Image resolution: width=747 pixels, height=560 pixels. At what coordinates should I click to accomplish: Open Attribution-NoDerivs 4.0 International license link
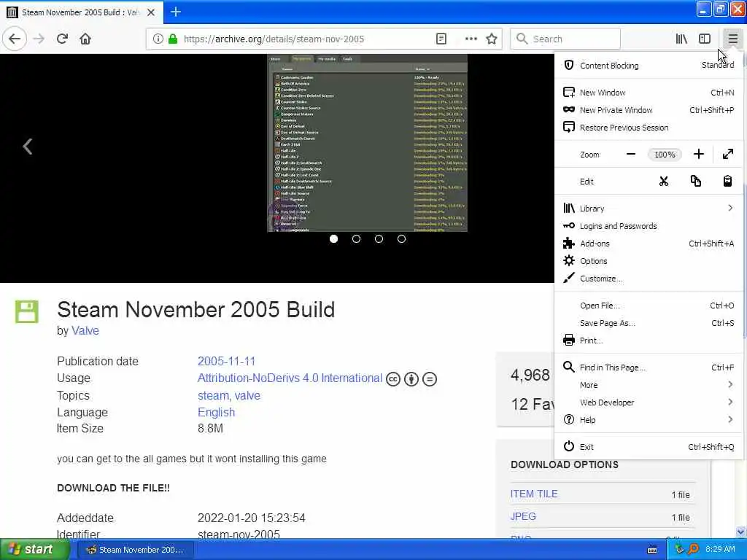pyautogui.click(x=290, y=378)
